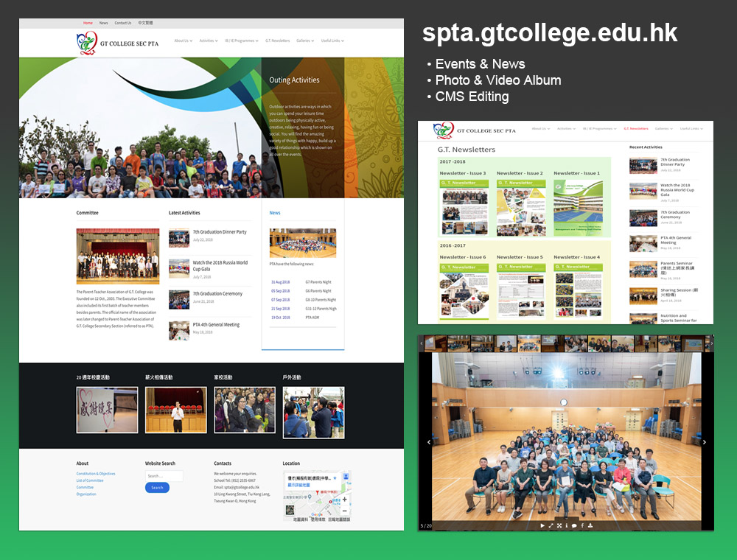Screen dimensions: 737x560
Task: Click the blue Search button
Action: (x=157, y=488)
